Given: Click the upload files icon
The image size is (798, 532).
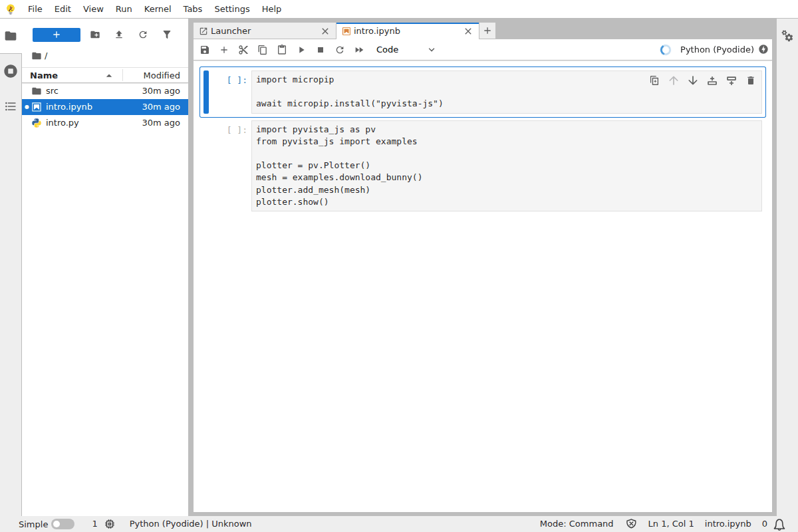Looking at the screenshot, I should [119, 35].
